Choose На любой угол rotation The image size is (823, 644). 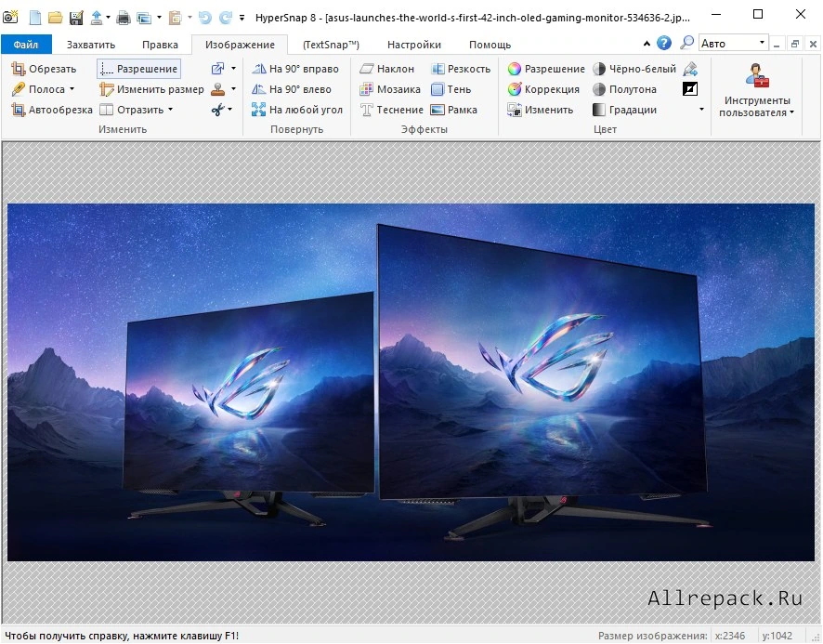tap(297, 110)
